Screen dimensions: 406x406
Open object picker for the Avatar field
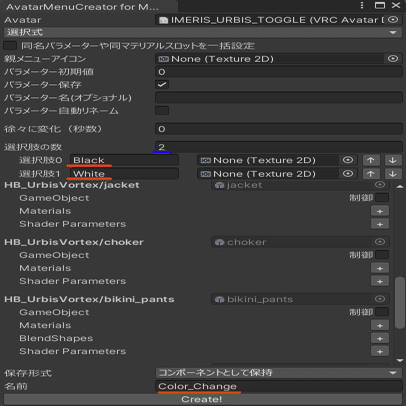click(393, 20)
